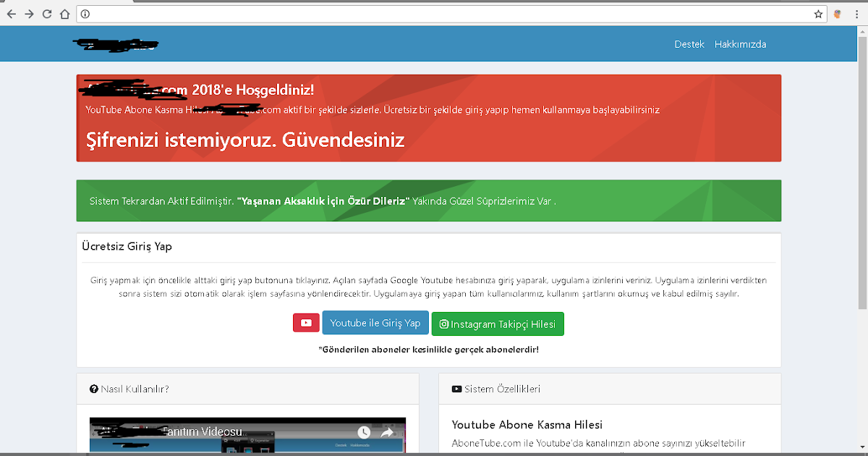
Task: Click the Instagram Takipçi Hilesi button
Action: [x=498, y=324]
